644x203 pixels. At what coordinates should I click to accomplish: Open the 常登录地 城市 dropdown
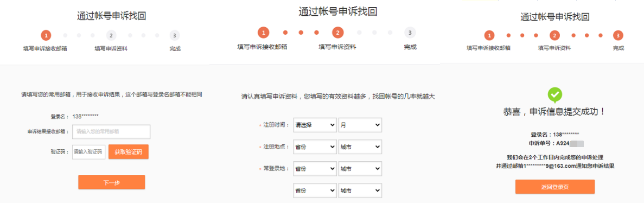coord(360,169)
